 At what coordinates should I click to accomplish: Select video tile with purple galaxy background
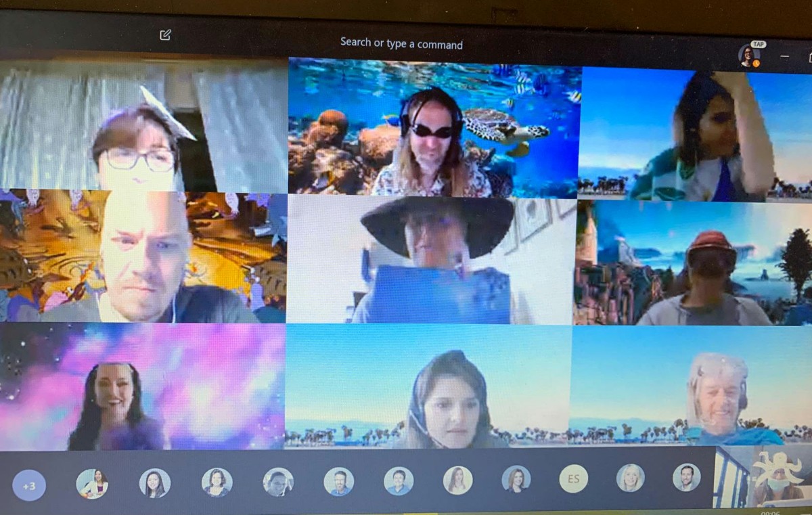(x=143, y=387)
